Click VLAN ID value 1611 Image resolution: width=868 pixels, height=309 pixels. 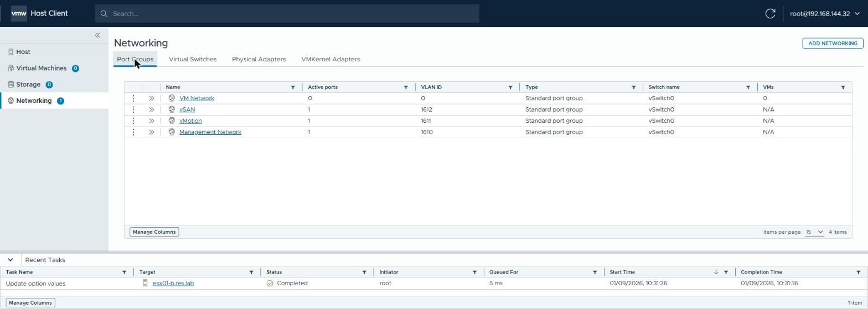pyautogui.click(x=426, y=121)
